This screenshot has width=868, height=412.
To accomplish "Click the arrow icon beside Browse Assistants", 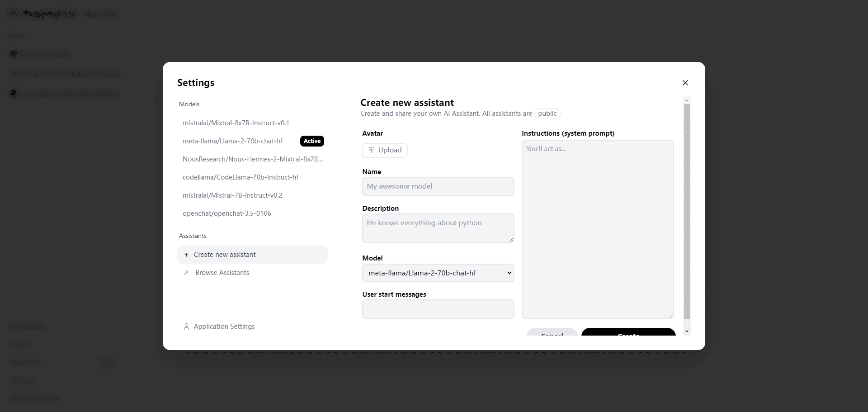I will click(186, 273).
